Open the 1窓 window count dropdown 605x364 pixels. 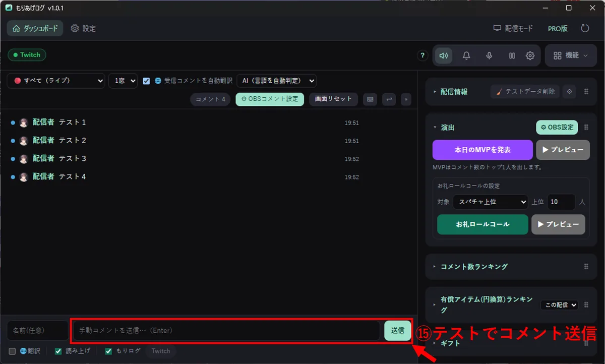123,81
